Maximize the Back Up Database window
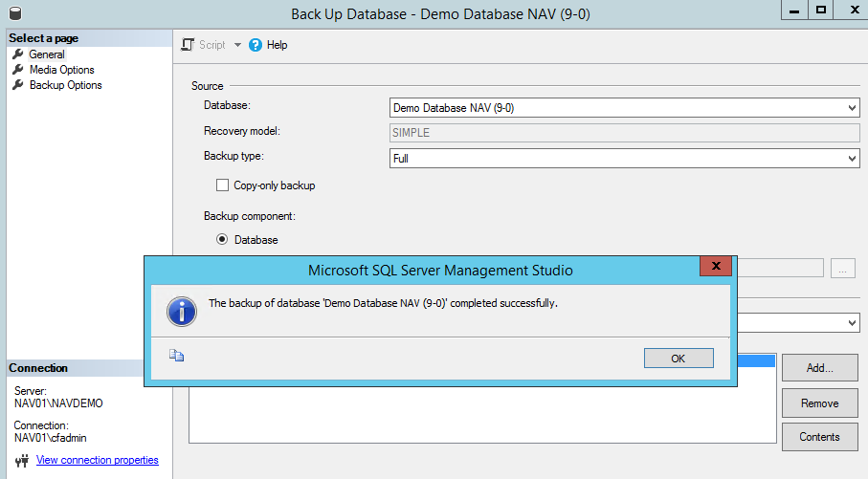This screenshot has height=479, width=868. point(821,10)
